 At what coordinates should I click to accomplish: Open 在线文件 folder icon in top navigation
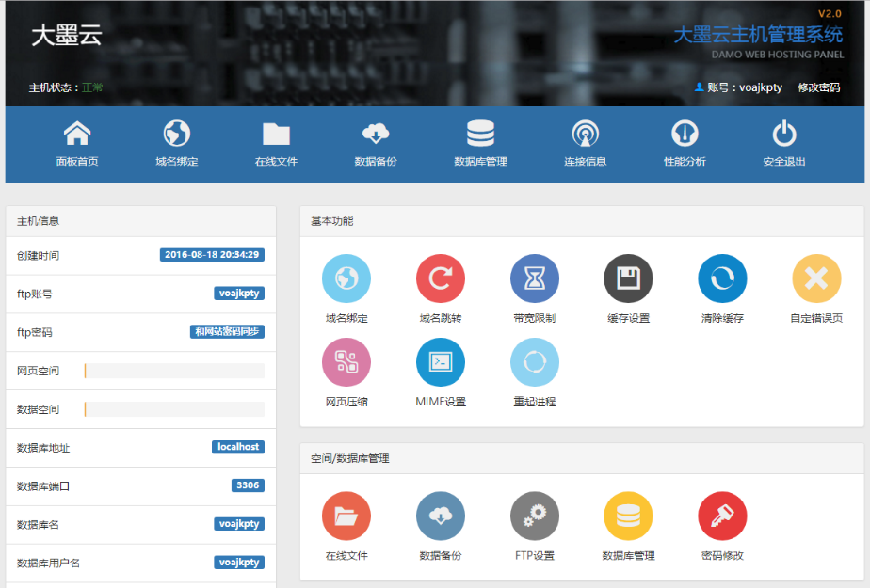tap(276, 135)
